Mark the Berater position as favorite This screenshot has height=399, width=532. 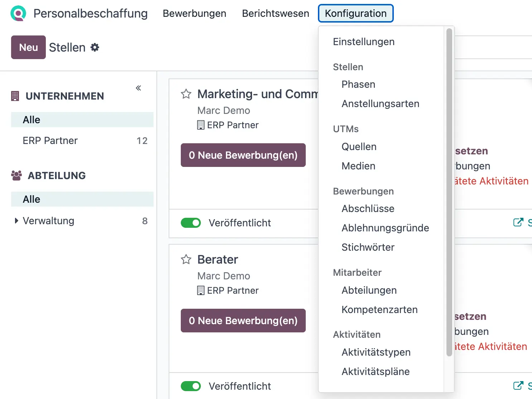tap(186, 259)
